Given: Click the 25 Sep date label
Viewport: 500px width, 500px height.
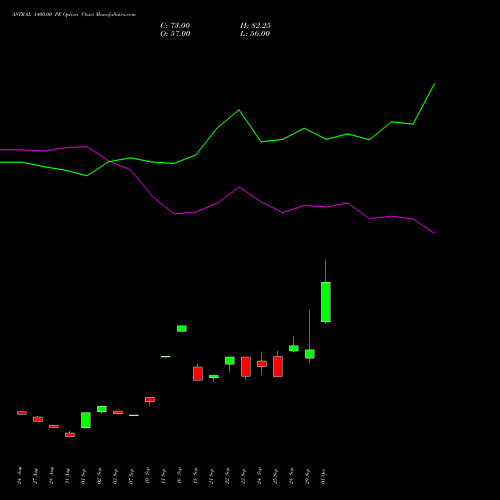Looking at the screenshot, I should tap(276, 476).
